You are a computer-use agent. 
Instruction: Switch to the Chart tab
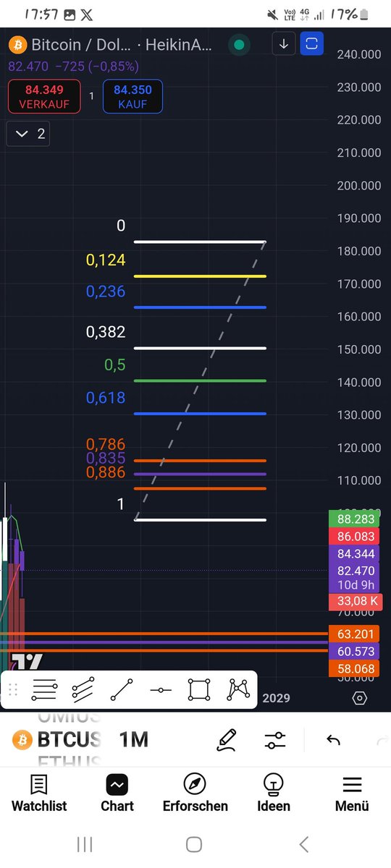(117, 793)
